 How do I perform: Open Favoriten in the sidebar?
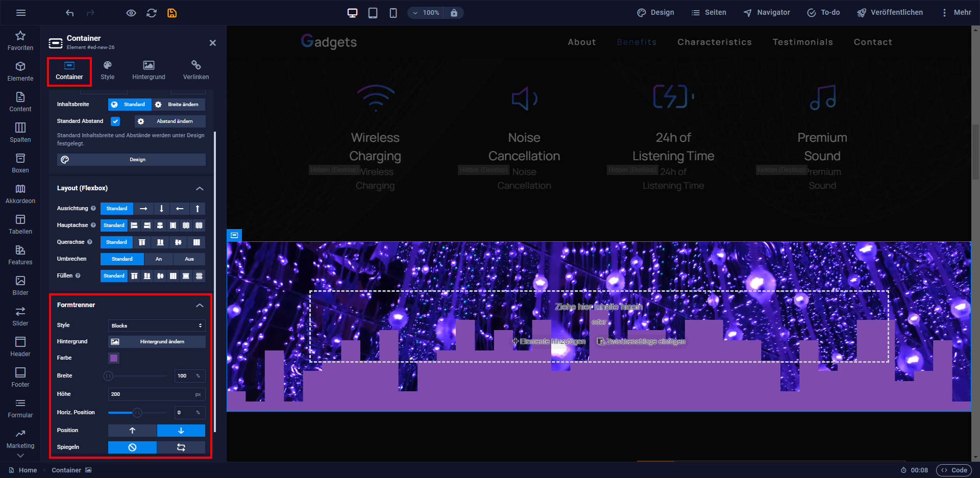(x=20, y=41)
